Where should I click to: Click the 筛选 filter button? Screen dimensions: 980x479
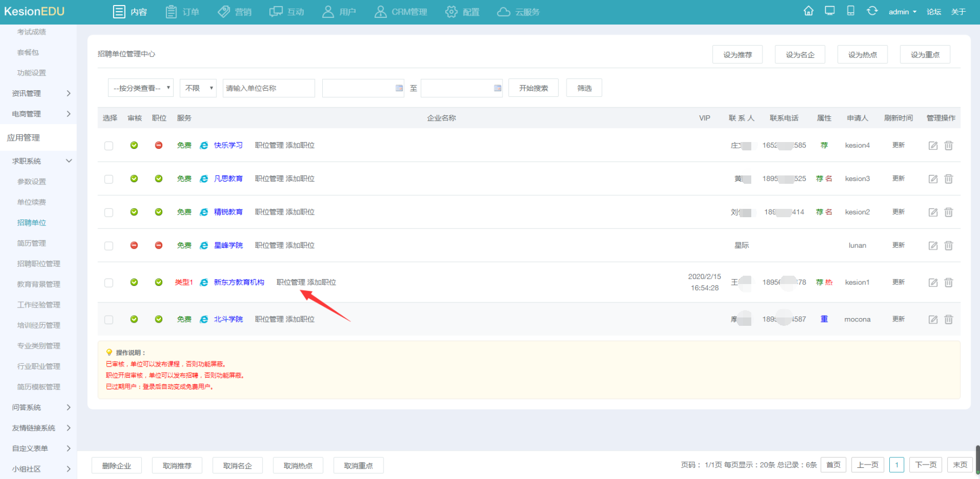pyautogui.click(x=584, y=88)
